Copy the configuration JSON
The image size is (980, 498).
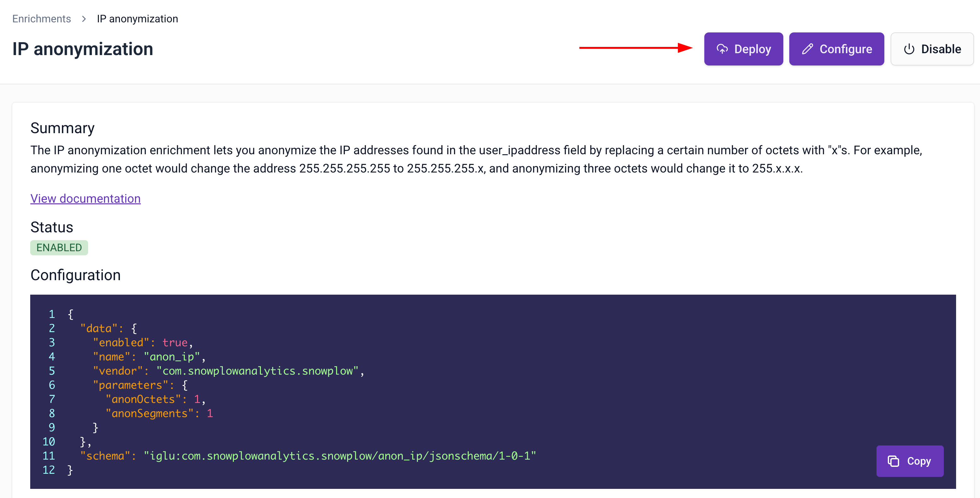(910, 461)
